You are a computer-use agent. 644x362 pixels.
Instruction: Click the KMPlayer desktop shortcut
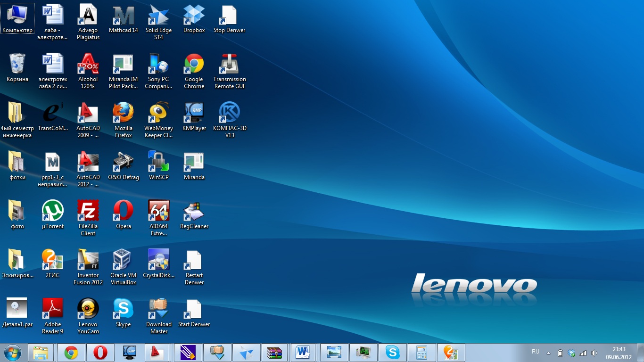point(194,117)
